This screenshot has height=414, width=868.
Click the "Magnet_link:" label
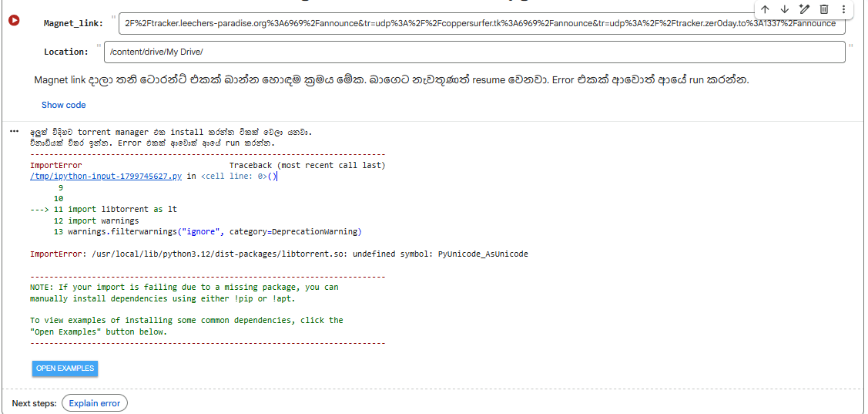pos(74,23)
